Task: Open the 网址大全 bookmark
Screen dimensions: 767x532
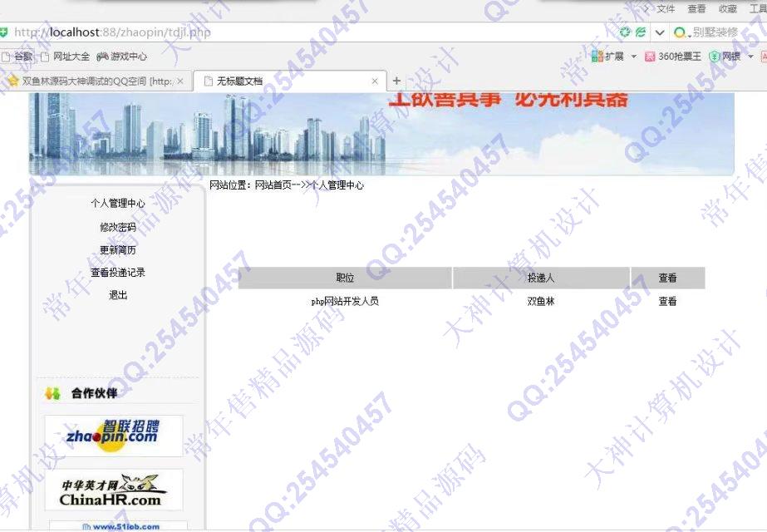Action: 66,57
